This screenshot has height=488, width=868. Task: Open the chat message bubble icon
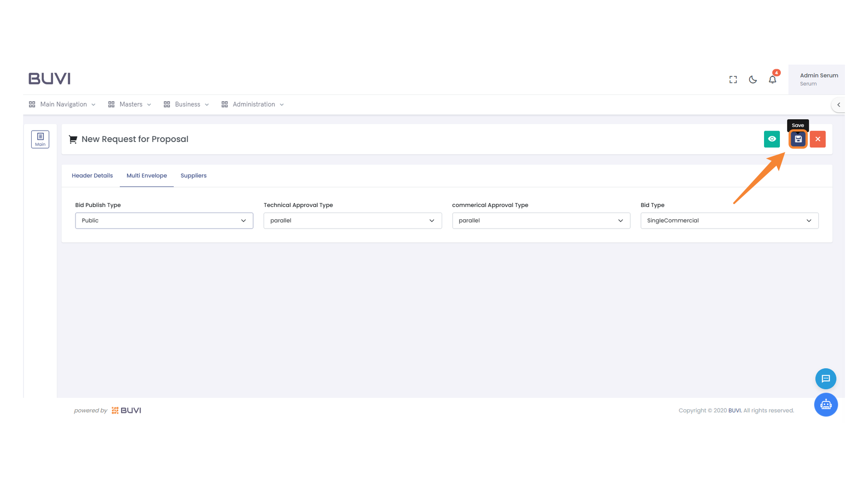pyautogui.click(x=826, y=379)
